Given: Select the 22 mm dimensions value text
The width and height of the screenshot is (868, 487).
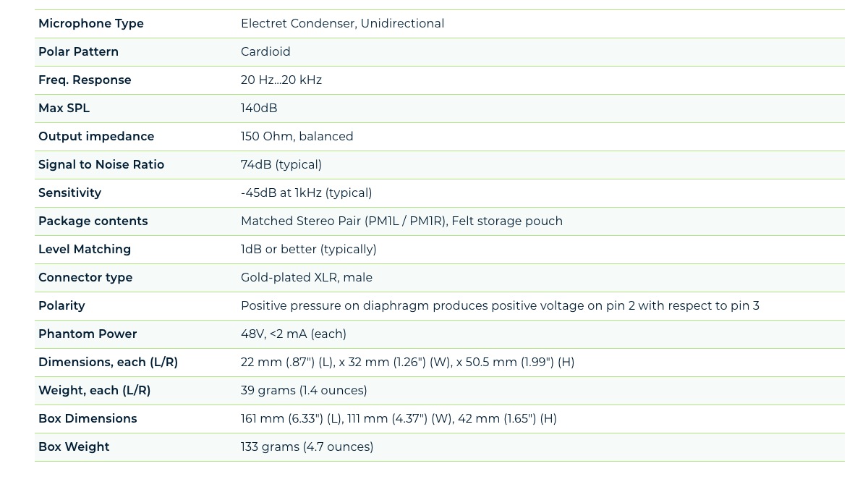Looking at the screenshot, I should click(407, 363).
